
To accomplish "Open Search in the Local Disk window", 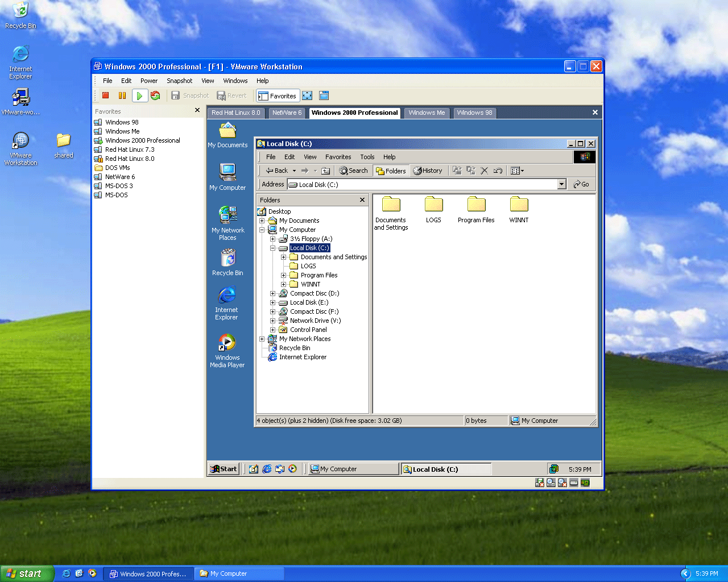I will [x=353, y=170].
